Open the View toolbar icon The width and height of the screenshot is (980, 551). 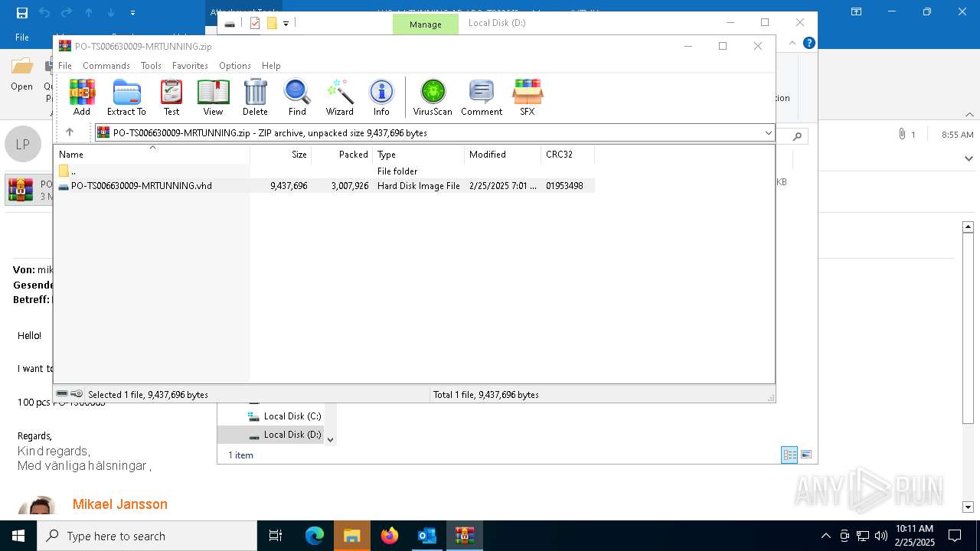(213, 97)
